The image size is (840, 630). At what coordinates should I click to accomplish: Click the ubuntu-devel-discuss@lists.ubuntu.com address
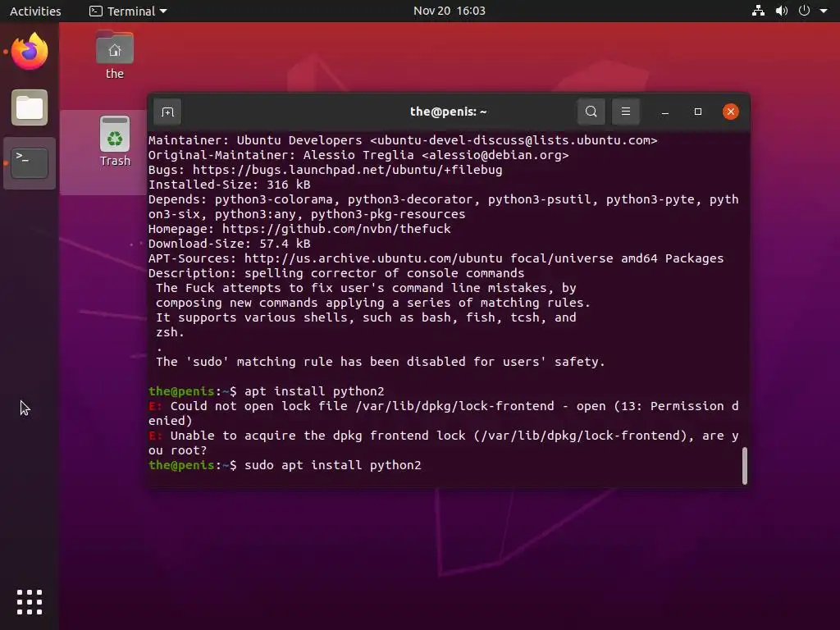tap(514, 139)
